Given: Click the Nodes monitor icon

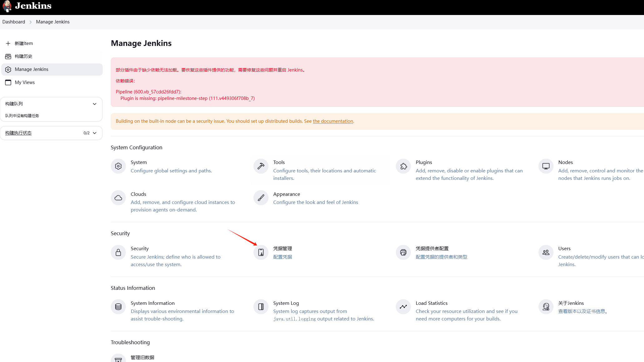Looking at the screenshot, I should [546, 166].
